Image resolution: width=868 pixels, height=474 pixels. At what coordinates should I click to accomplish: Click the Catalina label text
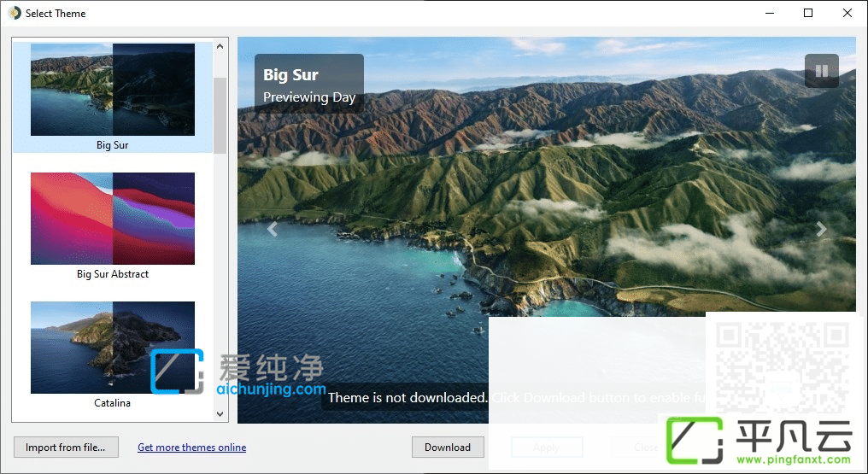pos(113,402)
